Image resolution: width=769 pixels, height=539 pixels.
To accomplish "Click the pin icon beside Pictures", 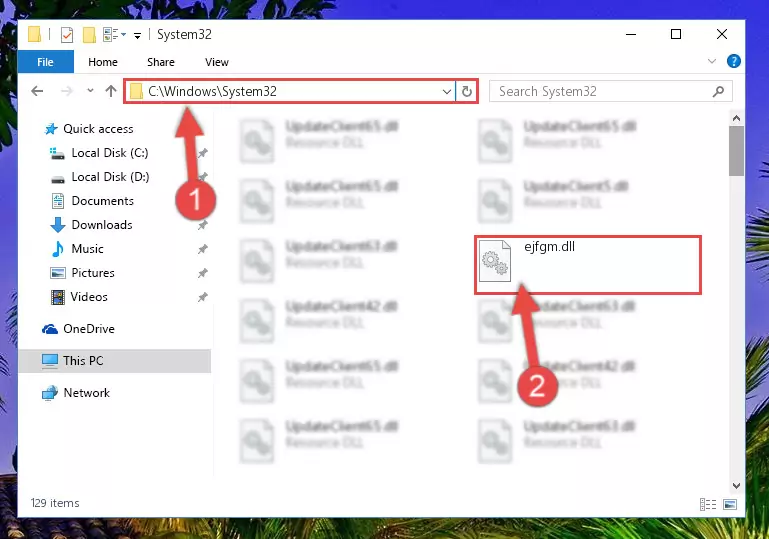I will (x=203, y=274).
